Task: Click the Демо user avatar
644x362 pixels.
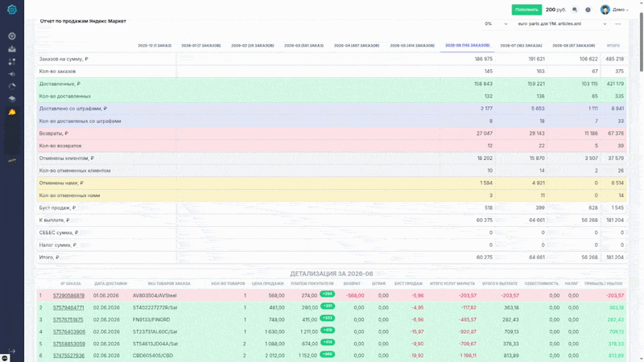Action: 605,10
